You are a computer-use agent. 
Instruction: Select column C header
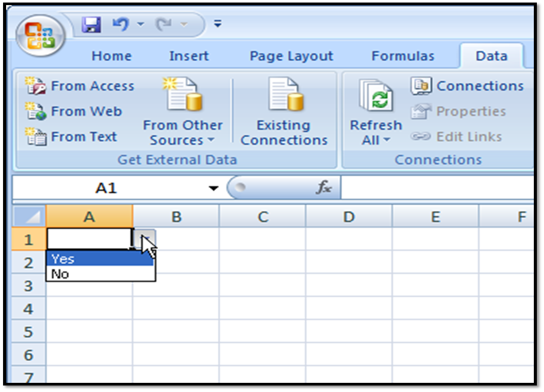click(262, 216)
